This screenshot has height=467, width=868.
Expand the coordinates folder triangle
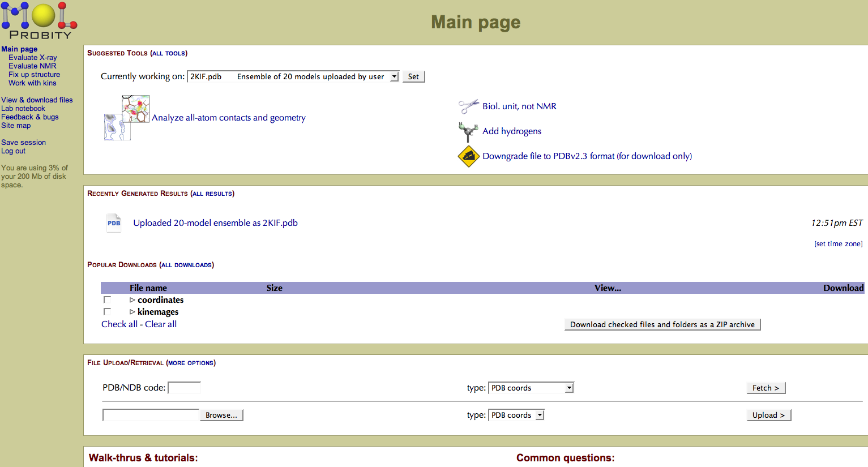132,300
